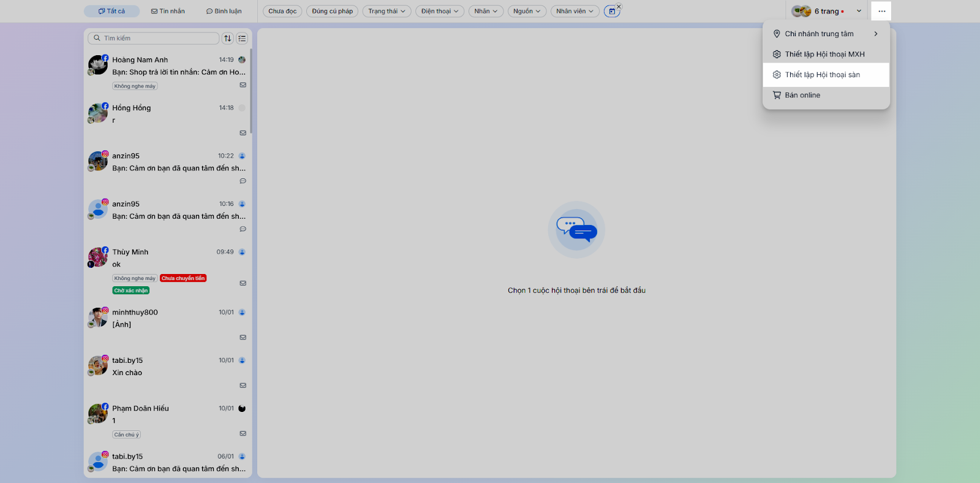Clear the date filter with the small X
The image size is (980, 483).
coord(619,7)
